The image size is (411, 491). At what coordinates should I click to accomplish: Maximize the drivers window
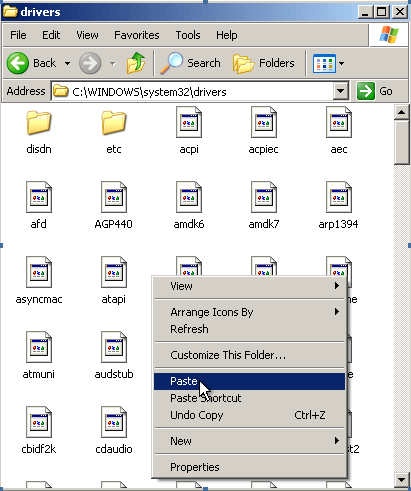pos(382,12)
